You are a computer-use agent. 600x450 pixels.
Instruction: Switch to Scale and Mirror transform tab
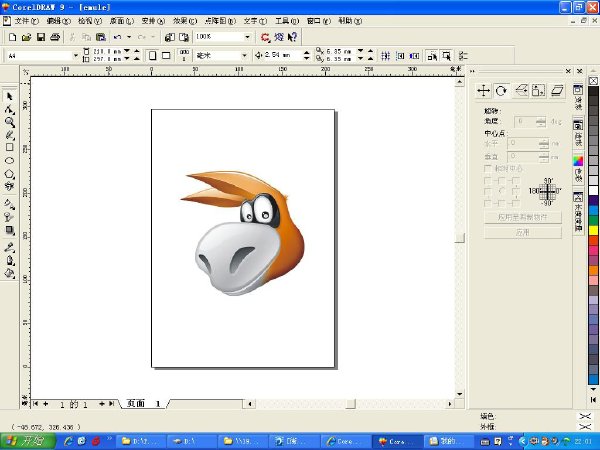(x=520, y=91)
